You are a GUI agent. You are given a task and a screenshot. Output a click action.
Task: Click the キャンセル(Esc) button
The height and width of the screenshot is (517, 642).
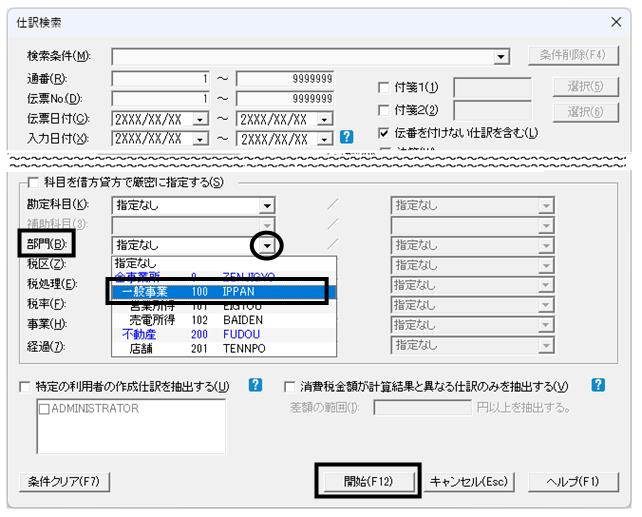(469, 481)
